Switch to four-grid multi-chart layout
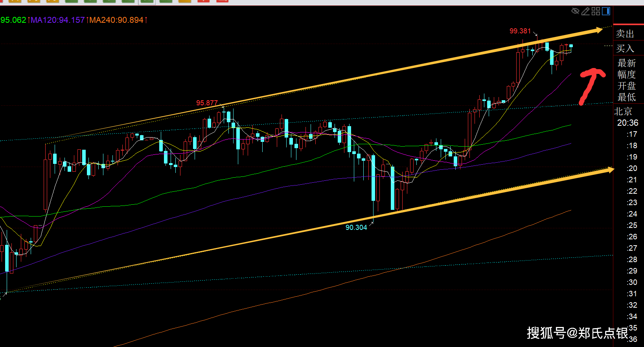Screen dimensions: 644x347 click(x=596, y=11)
